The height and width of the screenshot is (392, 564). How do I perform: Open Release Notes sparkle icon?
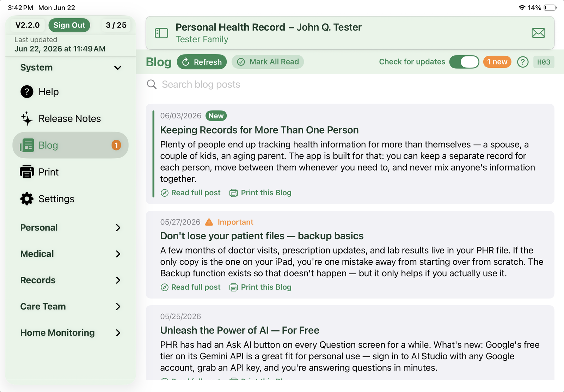(27, 119)
